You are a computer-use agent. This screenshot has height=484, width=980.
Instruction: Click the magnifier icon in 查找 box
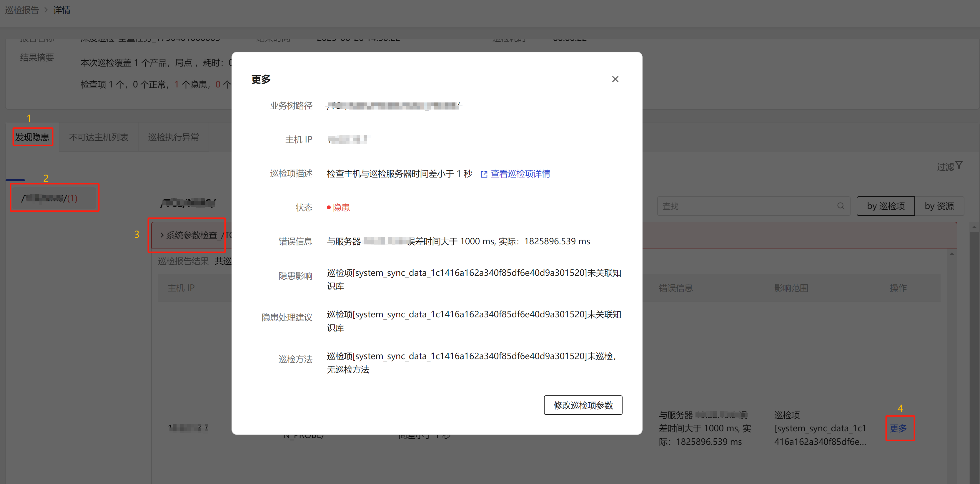click(x=840, y=206)
